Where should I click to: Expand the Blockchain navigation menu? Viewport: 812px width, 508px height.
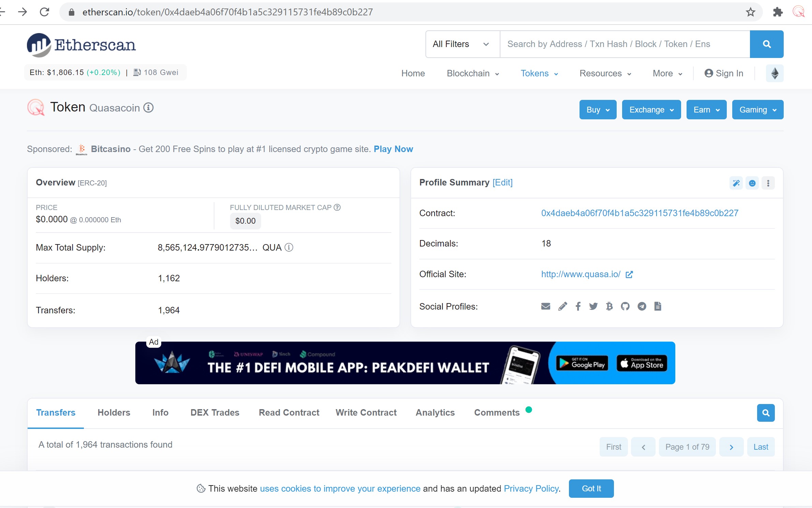(x=472, y=73)
